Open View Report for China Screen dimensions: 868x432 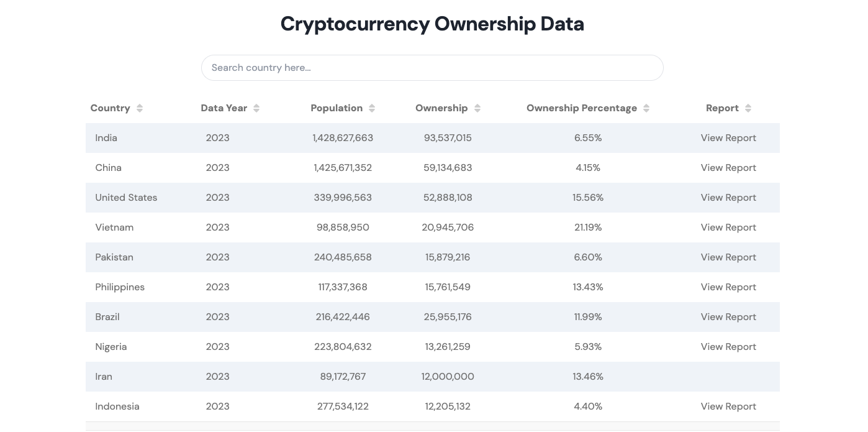728,168
